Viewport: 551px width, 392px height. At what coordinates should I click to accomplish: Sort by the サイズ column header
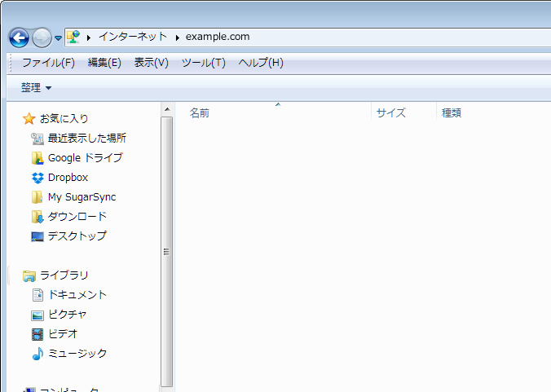pyautogui.click(x=391, y=113)
